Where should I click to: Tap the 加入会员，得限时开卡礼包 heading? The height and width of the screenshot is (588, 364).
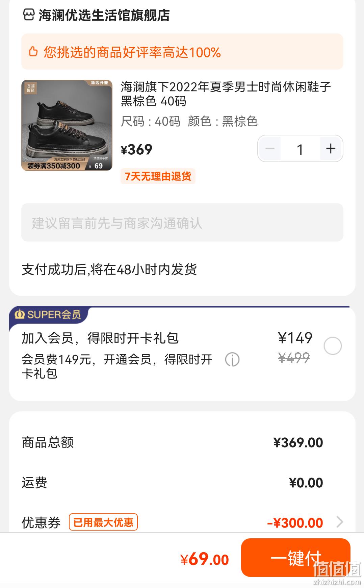(100, 338)
